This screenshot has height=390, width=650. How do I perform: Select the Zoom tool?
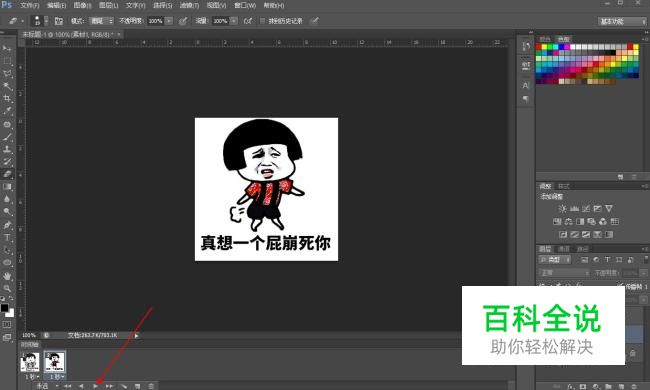pos(7,288)
